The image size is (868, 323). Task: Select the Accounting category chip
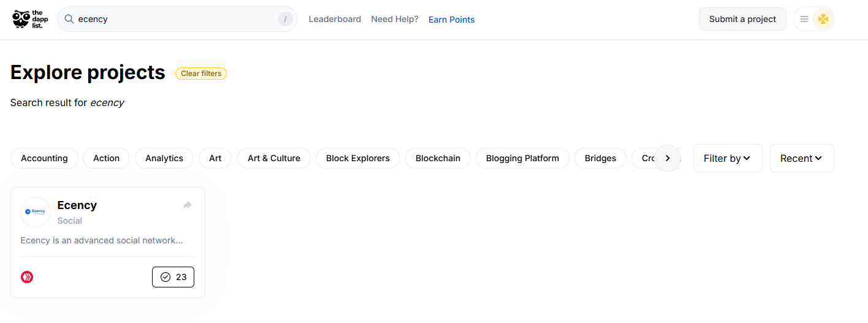click(x=44, y=158)
